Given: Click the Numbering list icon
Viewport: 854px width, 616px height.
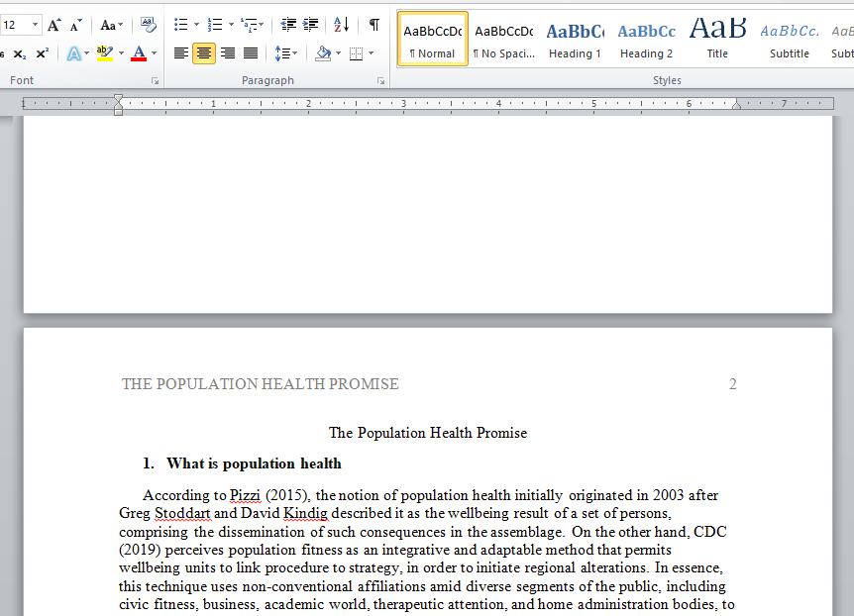Looking at the screenshot, I should coord(215,25).
